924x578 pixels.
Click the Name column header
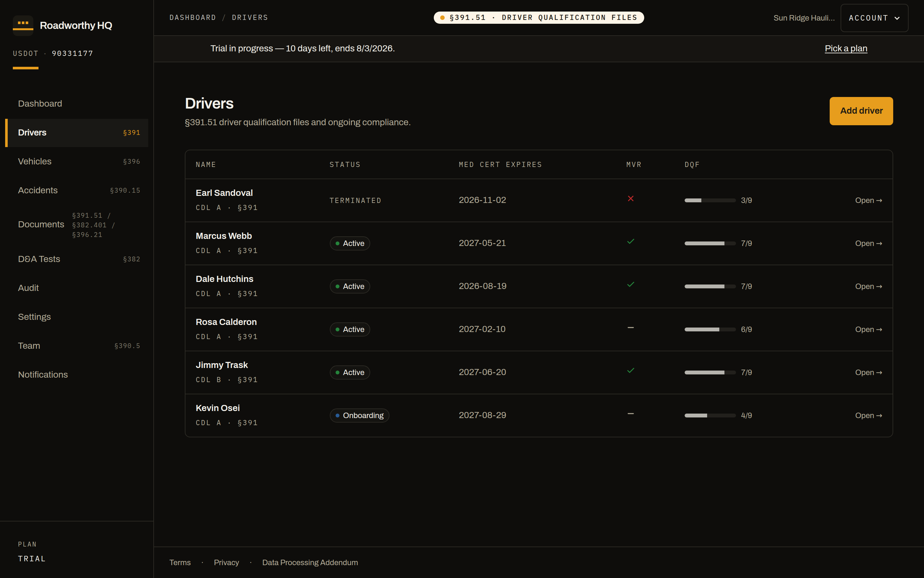(x=206, y=164)
